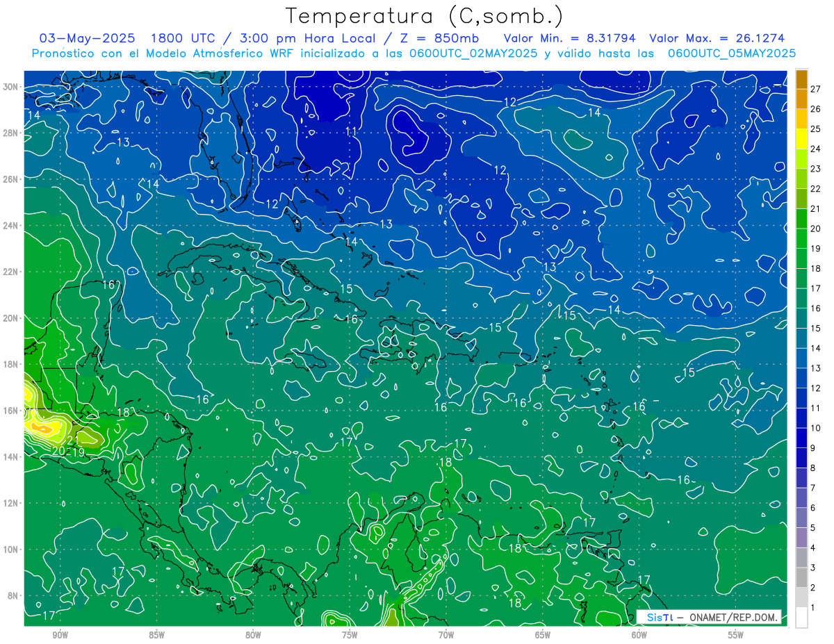834x644 pixels.
Task: Pick the color bar segment between 9 and 10
Action: 802,438
